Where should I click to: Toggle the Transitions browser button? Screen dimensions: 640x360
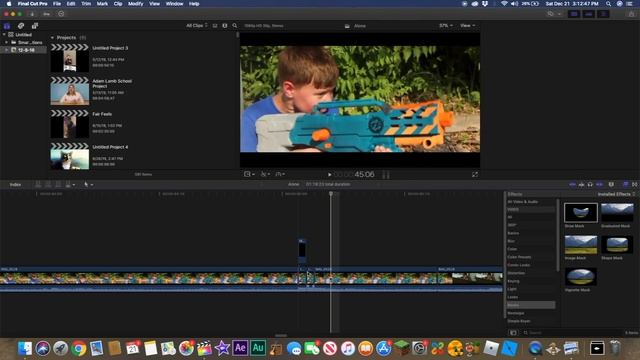635,184
